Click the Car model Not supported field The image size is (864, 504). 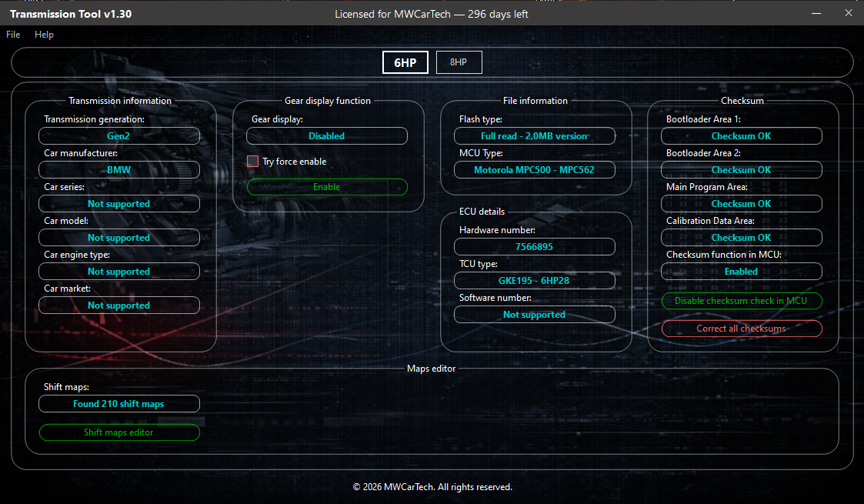(x=119, y=238)
